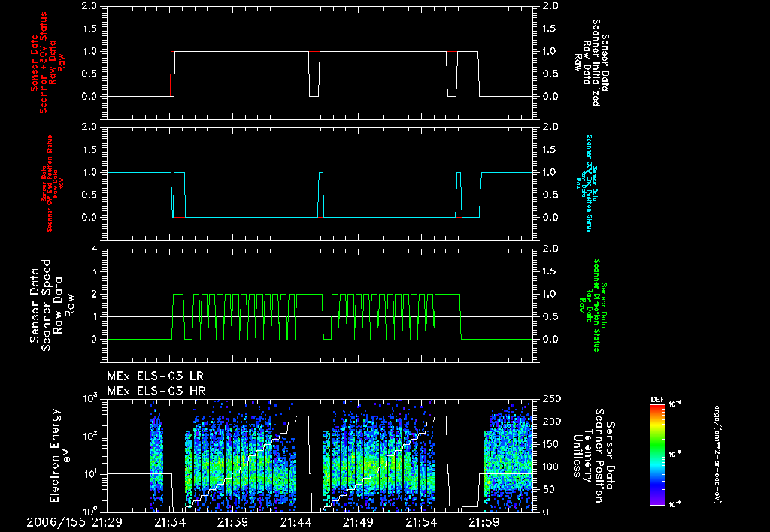Click the "MEx ELS-03 HR" title text
This screenshot has width=770, height=532.
pyautogui.click(x=156, y=391)
